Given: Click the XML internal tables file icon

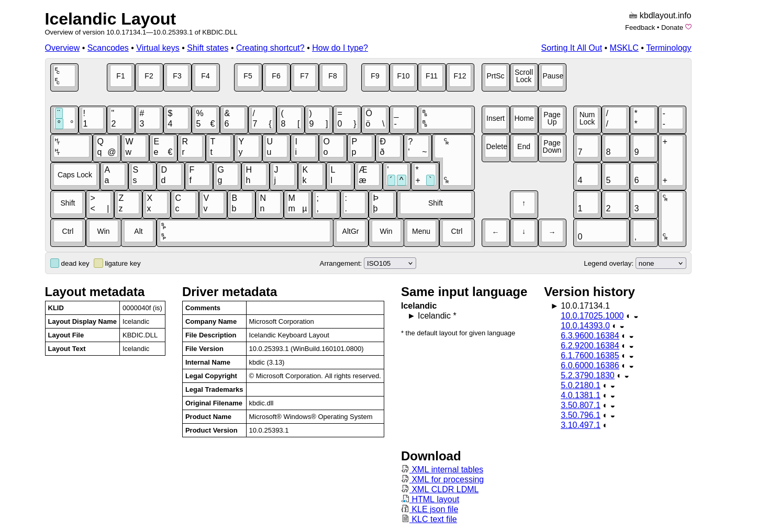Looking at the screenshot, I should pyautogui.click(x=405, y=469).
